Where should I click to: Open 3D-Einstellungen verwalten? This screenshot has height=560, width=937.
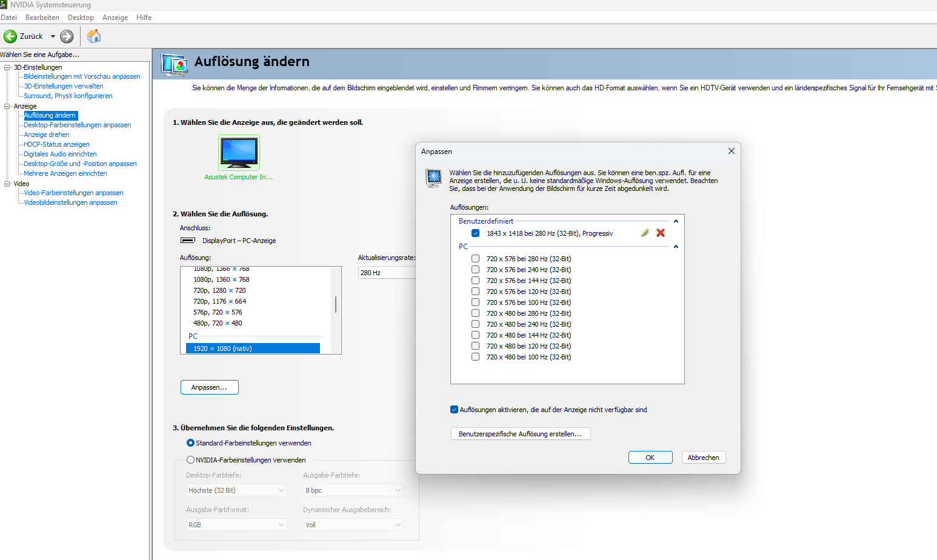pyautogui.click(x=64, y=86)
